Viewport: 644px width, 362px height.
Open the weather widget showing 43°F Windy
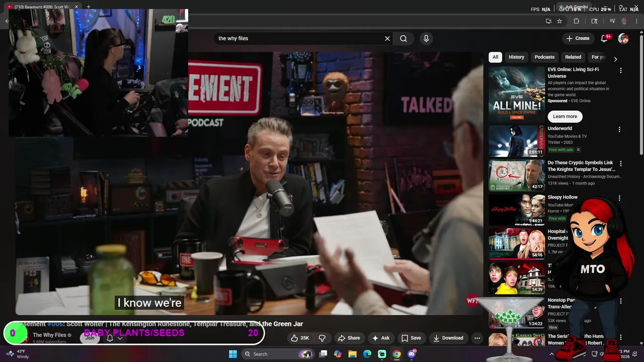tap(17, 354)
